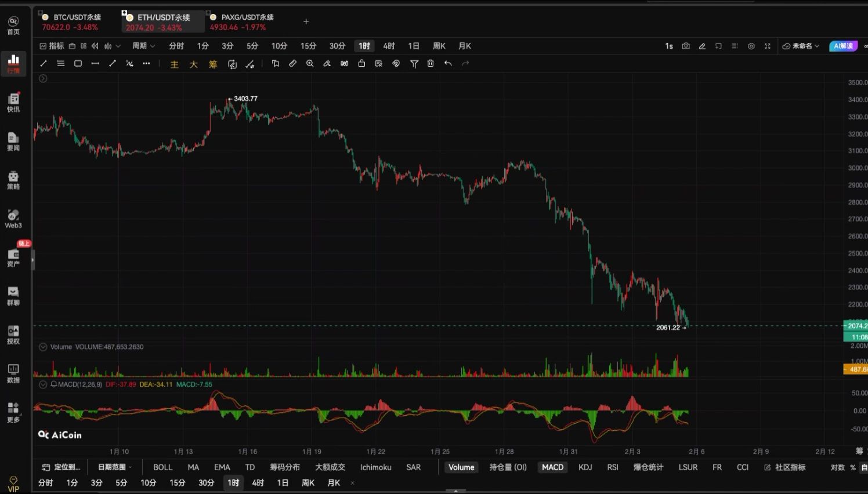Open the 群聊 group chat sidebar icon

(13, 296)
